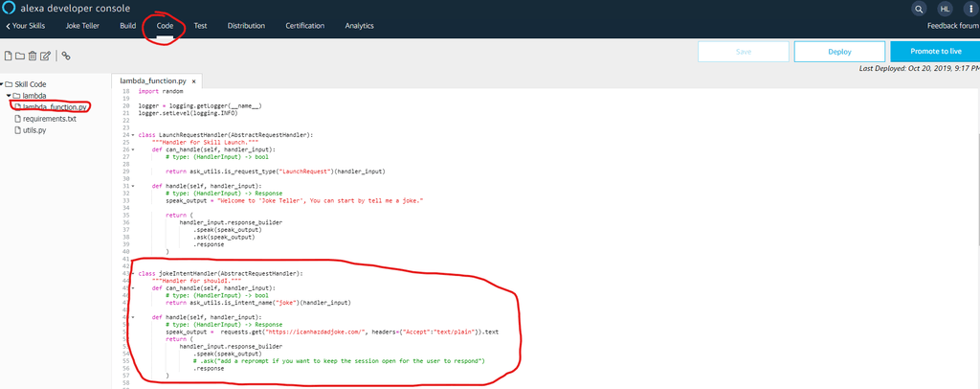The width and height of the screenshot is (980, 389).
Task: Click the new folder icon
Action: (20, 57)
